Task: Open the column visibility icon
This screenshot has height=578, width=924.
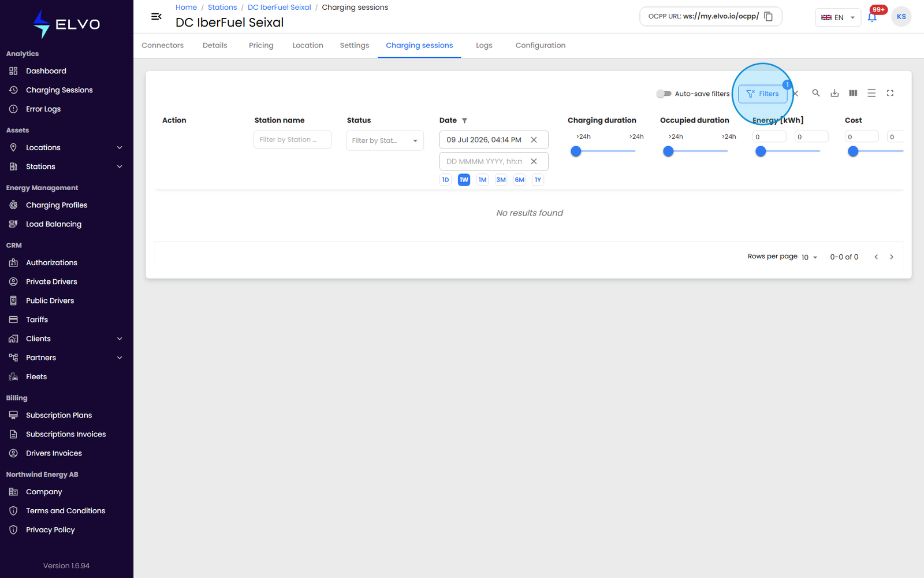Action: pos(853,93)
